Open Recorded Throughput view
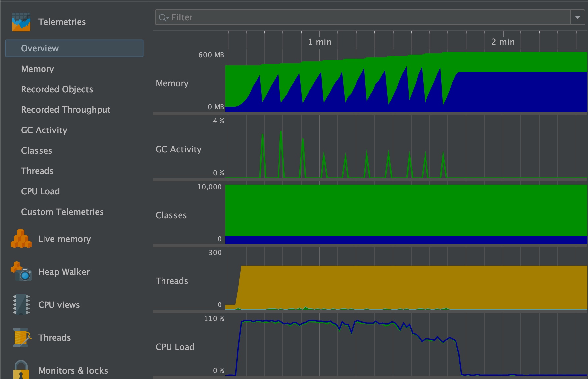 click(66, 110)
